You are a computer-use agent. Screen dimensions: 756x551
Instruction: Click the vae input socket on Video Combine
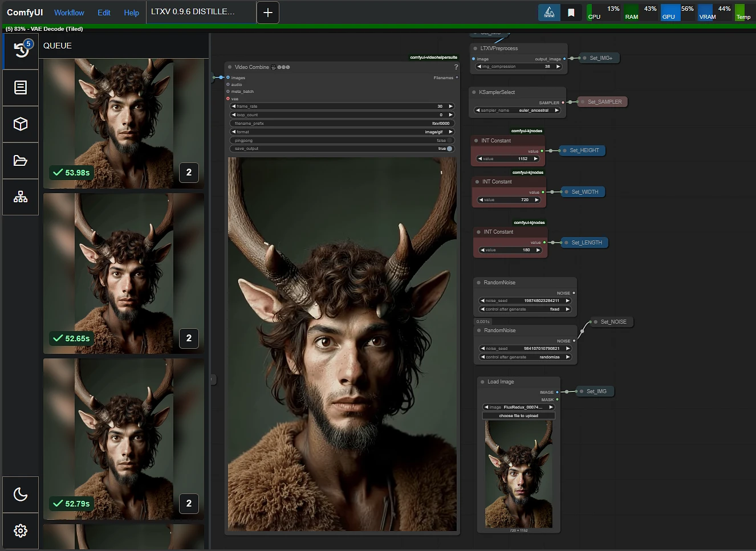click(x=228, y=99)
